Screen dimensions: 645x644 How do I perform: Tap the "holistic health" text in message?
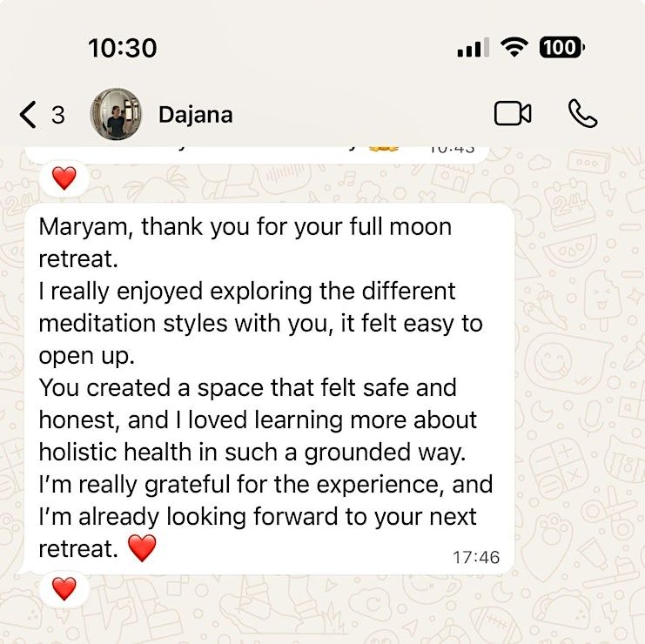[115, 452]
